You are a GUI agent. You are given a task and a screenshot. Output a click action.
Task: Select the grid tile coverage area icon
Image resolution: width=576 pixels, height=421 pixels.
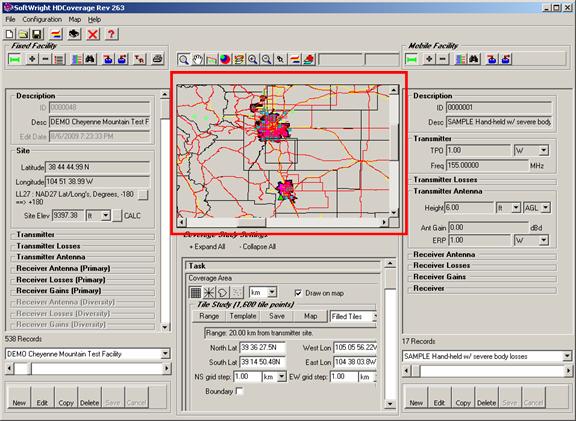point(196,292)
